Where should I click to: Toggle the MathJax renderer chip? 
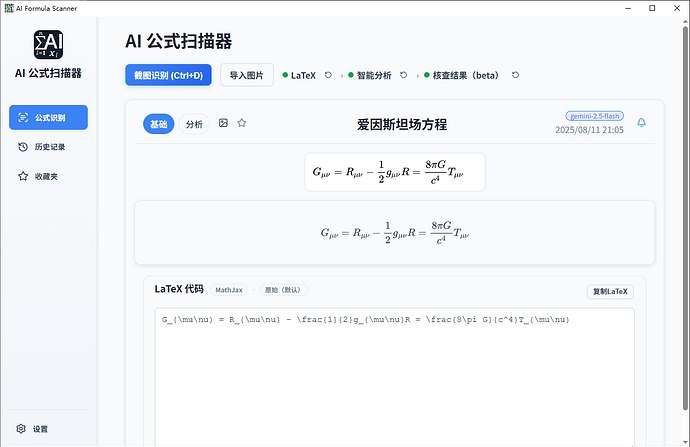click(229, 290)
